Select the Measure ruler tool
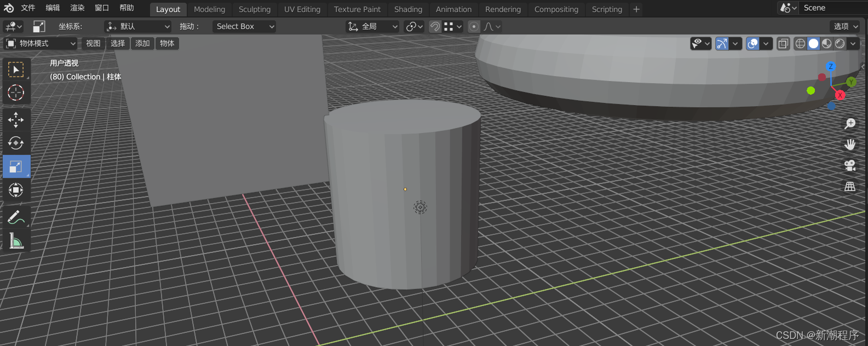Screen dimensions: 868x346 click(x=16, y=240)
